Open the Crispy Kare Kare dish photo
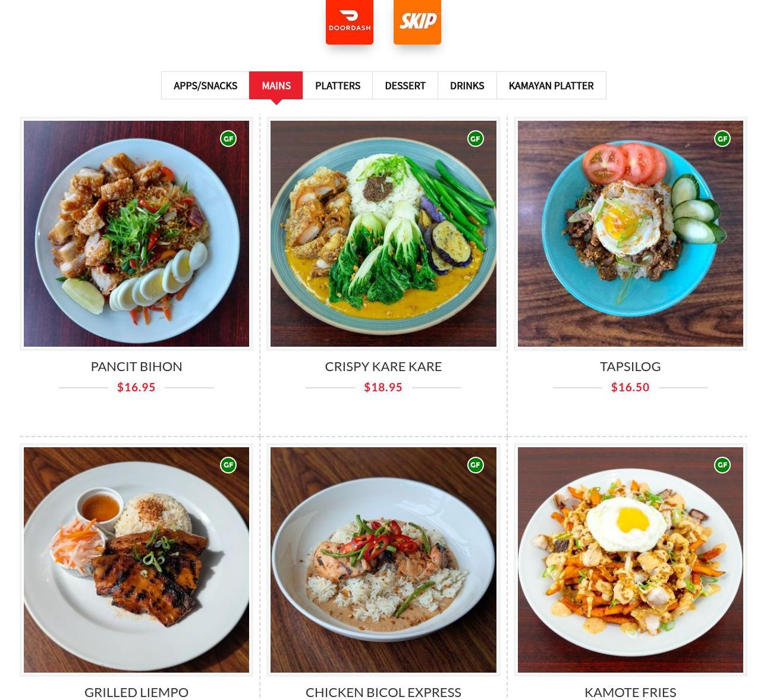The width and height of the screenshot is (767, 700). pyautogui.click(x=383, y=234)
